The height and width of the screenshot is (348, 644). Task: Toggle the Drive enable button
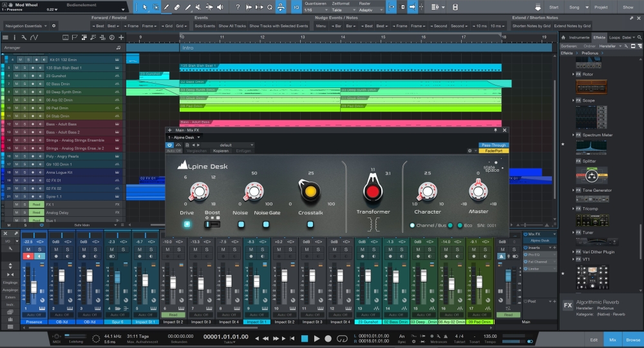coord(187,224)
